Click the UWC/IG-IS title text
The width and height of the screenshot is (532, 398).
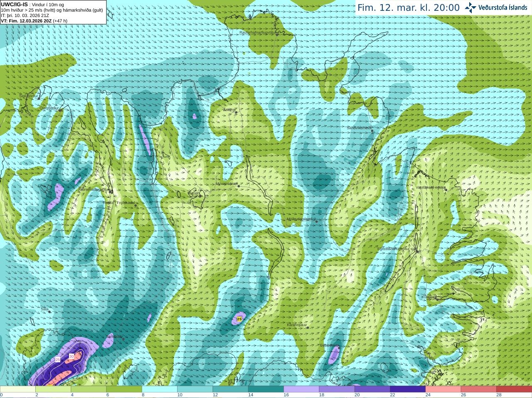pos(15,5)
